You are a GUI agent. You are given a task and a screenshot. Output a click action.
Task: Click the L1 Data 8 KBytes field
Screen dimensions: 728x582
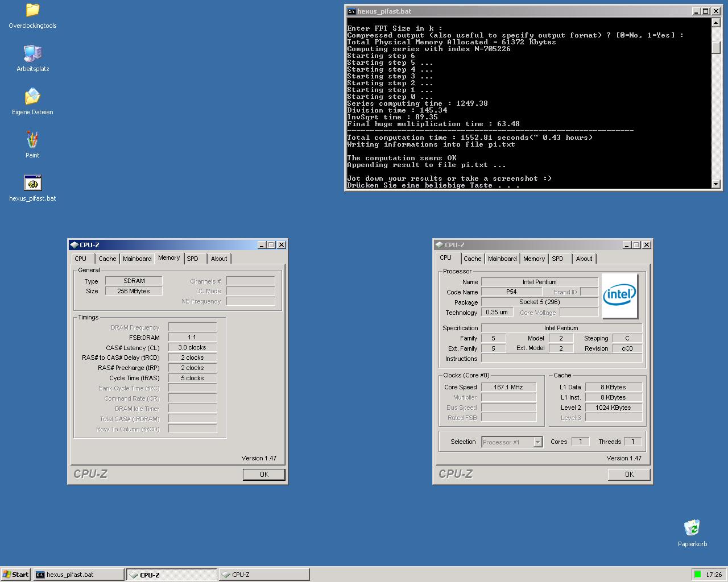tap(613, 387)
